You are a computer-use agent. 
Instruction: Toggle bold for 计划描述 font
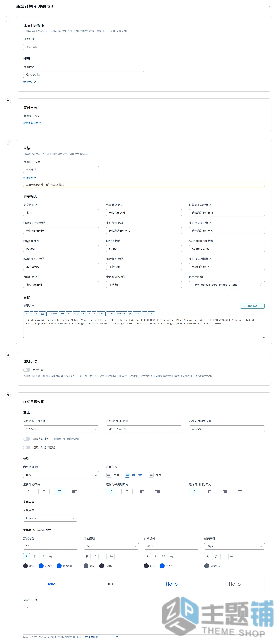pyautogui.click(x=87, y=557)
